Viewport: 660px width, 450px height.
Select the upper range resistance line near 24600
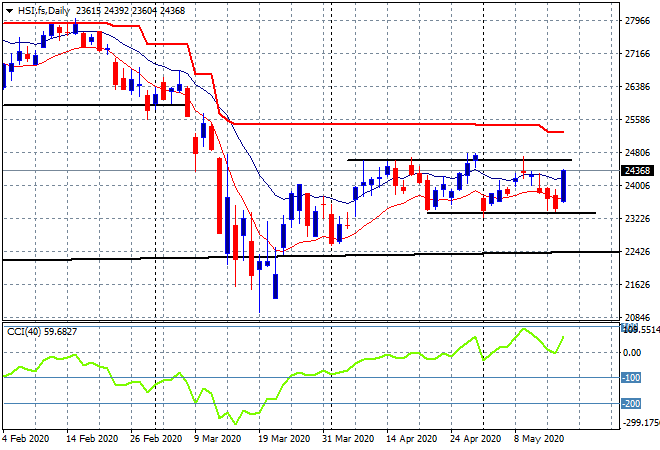point(459,160)
